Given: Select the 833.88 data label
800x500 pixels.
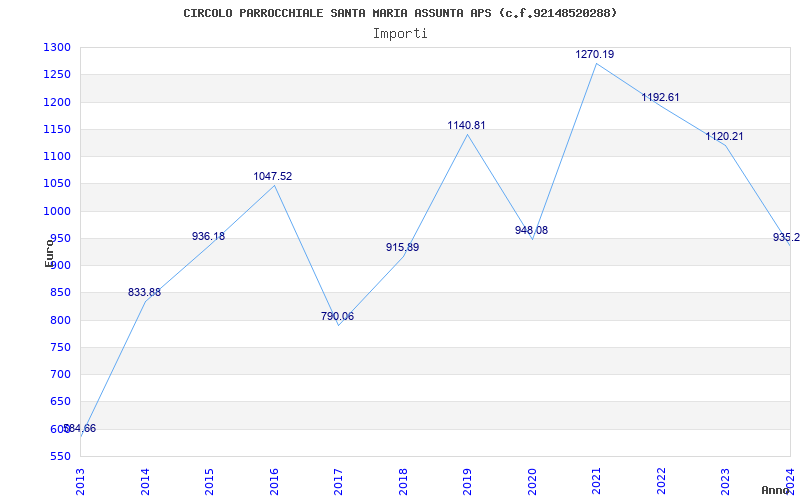Looking at the screenshot, I should point(144,292).
